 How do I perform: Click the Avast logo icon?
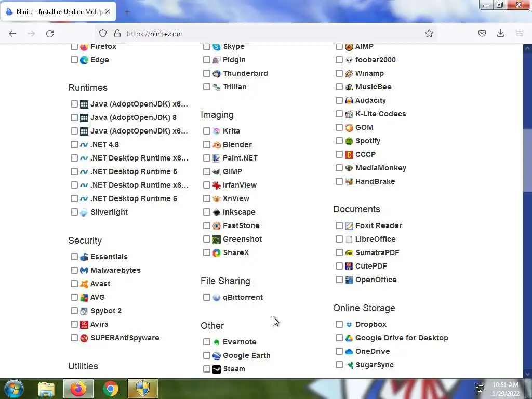[84, 284]
